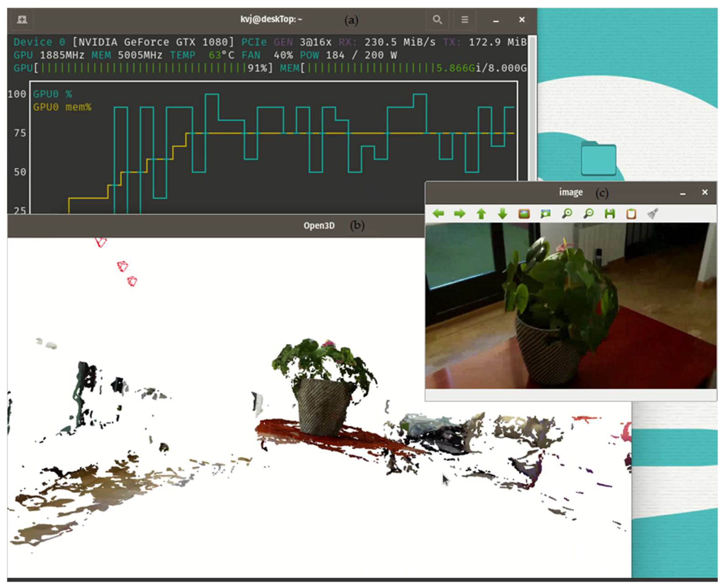
Task: Click the 'GPU0 %' legend label
Action: pos(53,94)
